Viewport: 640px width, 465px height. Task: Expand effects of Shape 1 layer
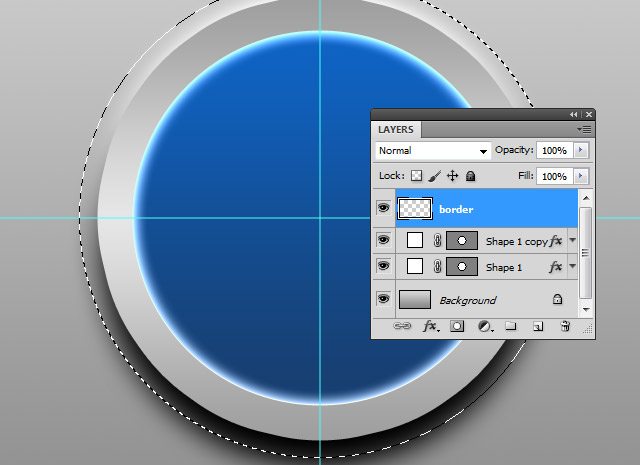click(x=572, y=266)
